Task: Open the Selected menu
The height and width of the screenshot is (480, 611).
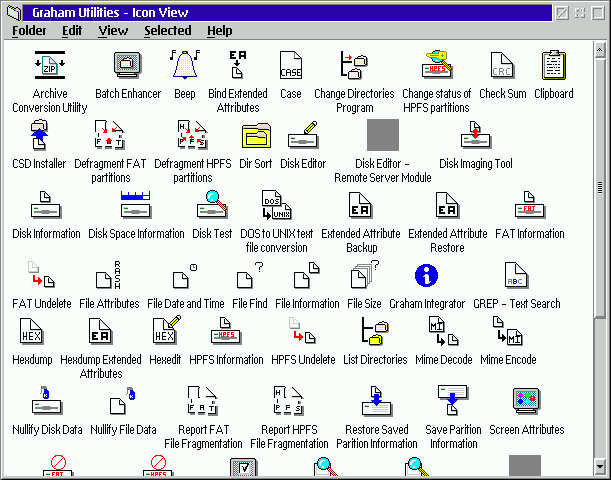Action: click(x=167, y=31)
